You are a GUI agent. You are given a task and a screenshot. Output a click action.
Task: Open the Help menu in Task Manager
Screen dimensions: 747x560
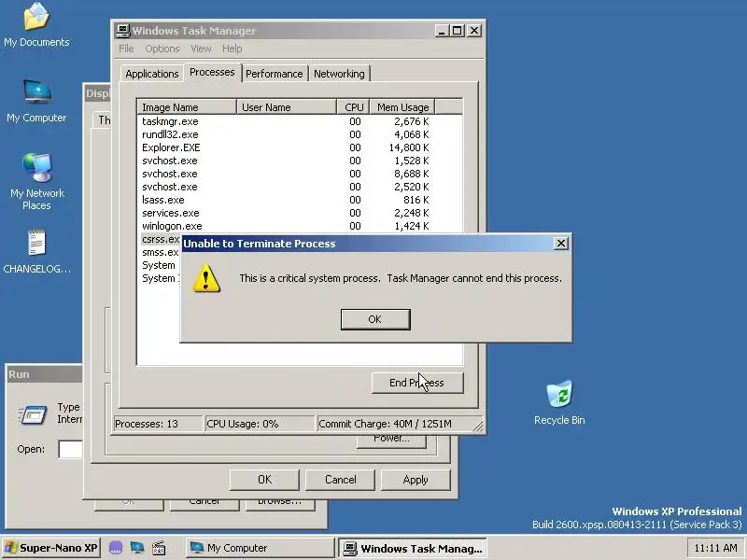pyautogui.click(x=232, y=49)
